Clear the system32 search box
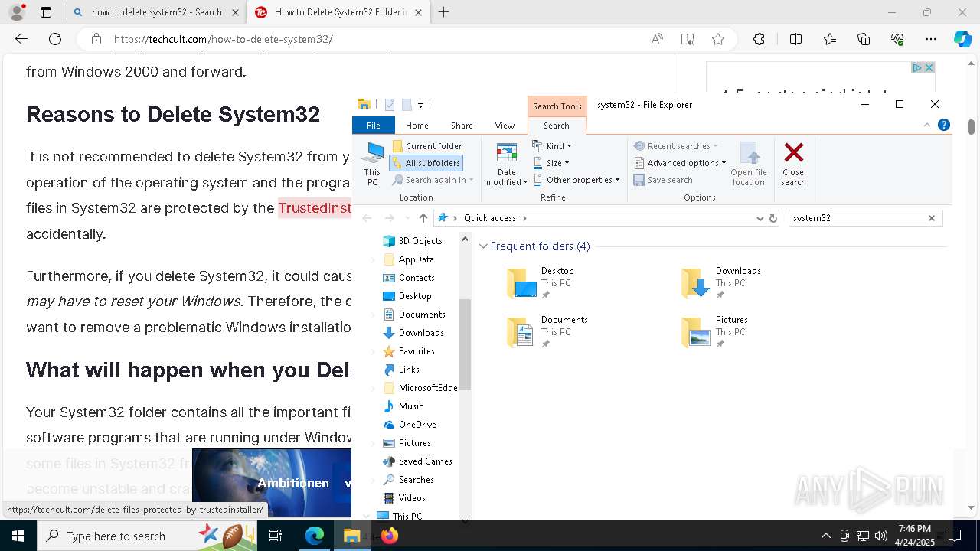 click(x=932, y=218)
